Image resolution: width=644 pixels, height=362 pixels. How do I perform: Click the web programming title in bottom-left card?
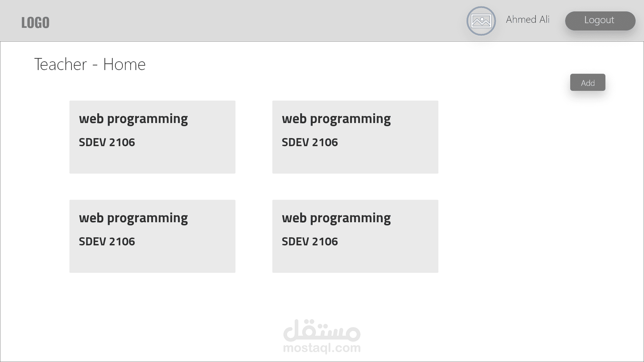[133, 218]
